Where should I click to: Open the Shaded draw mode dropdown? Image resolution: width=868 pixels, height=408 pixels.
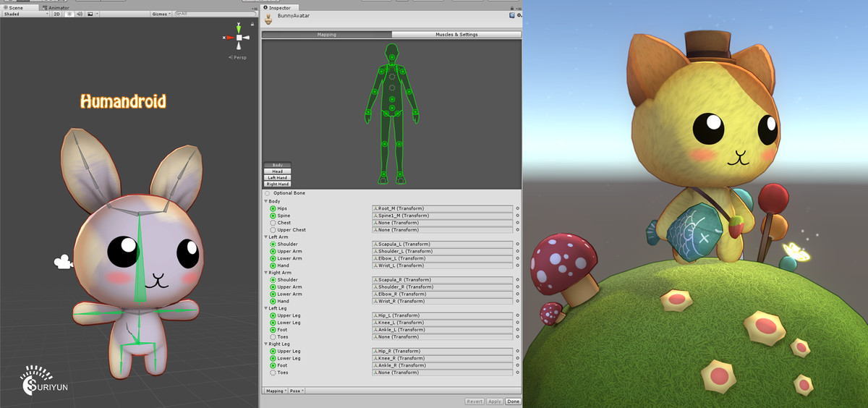[25, 14]
